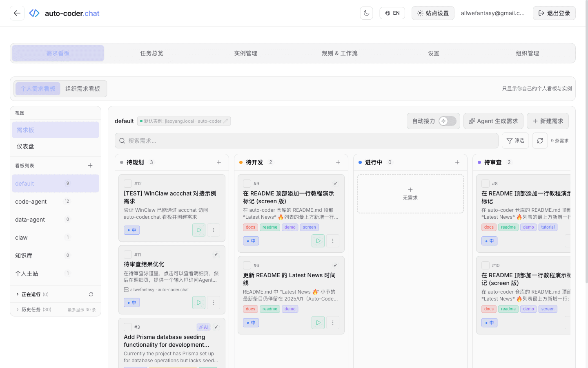Click 退出登录 to sign out
The width and height of the screenshot is (588, 368).
tap(554, 13)
